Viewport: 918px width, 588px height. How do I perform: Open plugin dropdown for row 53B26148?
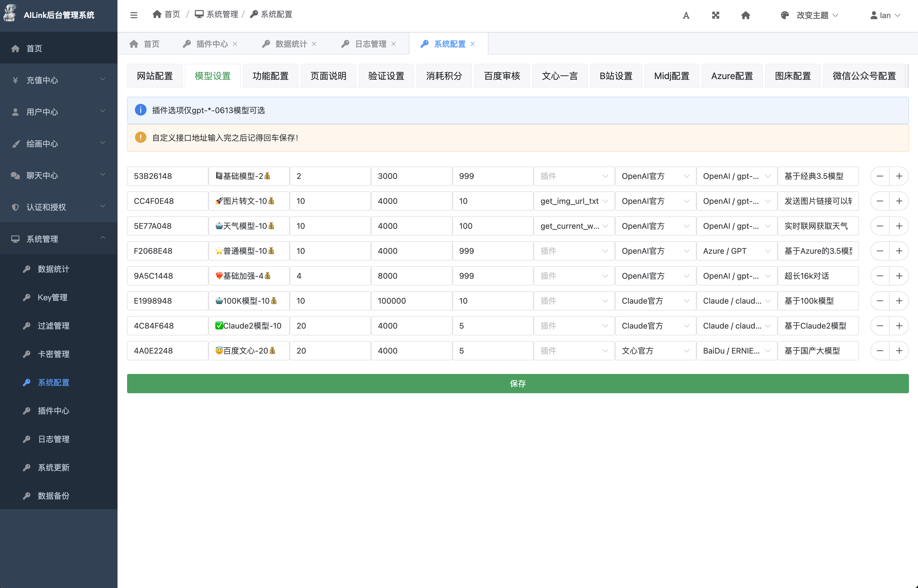[574, 176]
